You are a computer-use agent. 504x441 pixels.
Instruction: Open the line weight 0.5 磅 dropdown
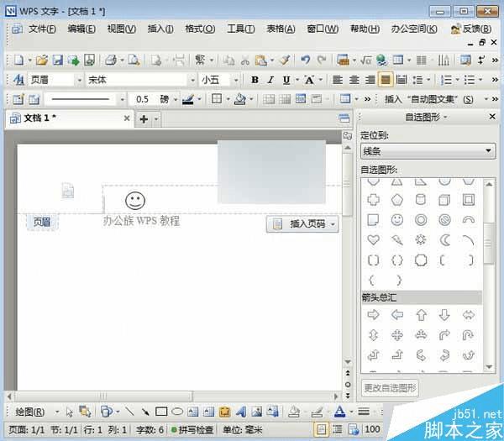(x=176, y=99)
